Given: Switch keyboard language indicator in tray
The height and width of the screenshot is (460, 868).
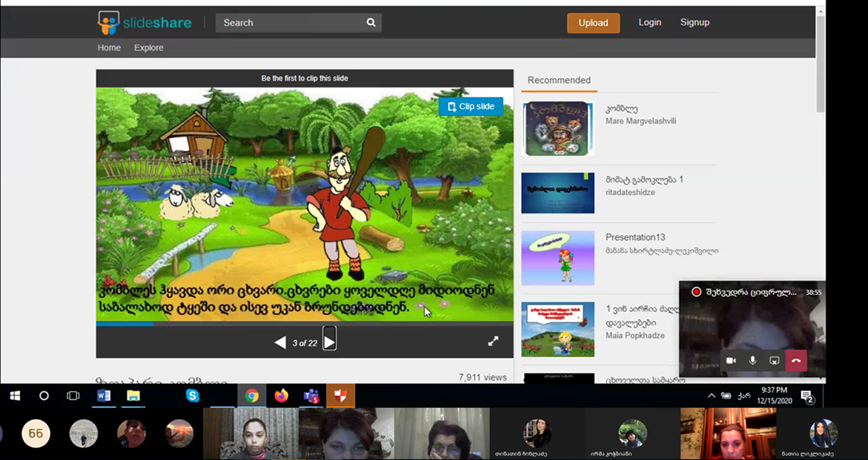Looking at the screenshot, I should tap(744, 396).
